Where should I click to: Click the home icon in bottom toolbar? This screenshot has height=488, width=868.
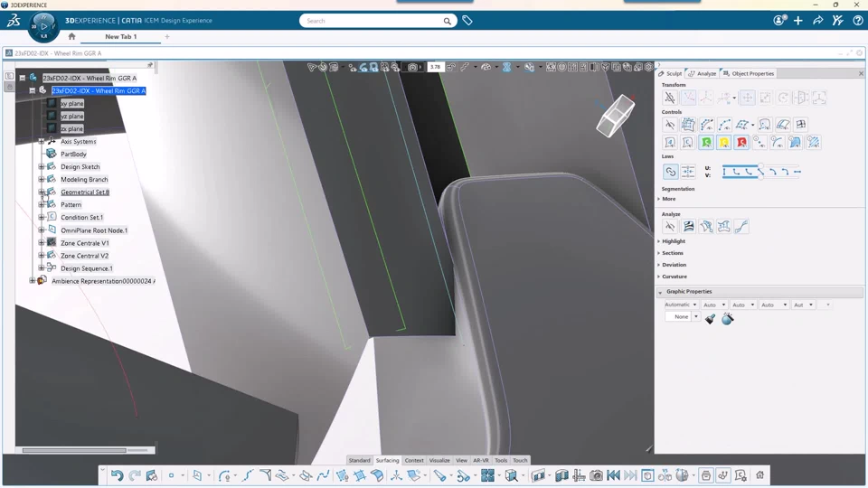point(759,475)
